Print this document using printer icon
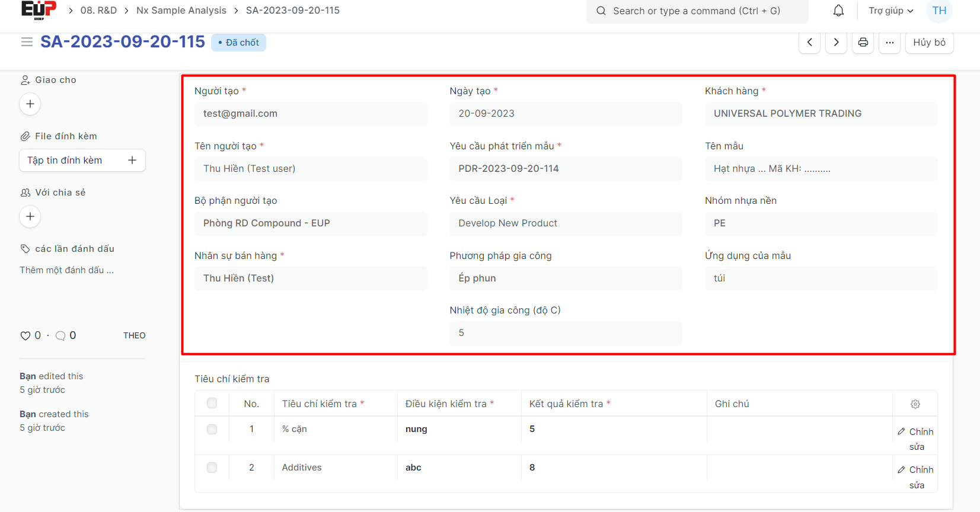Image resolution: width=980 pixels, height=512 pixels. [x=863, y=43]
